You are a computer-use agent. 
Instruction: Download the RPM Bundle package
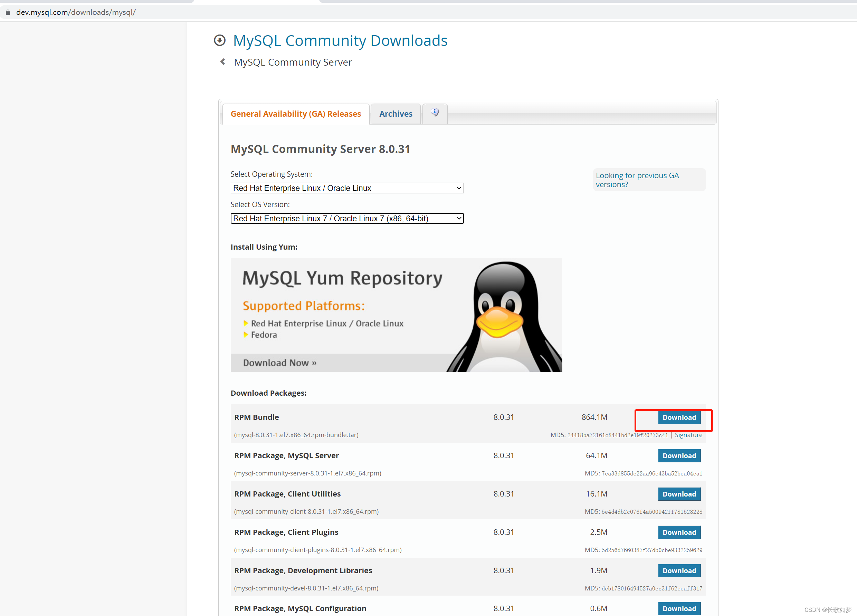pyautogui.click(x=679, y=417)
